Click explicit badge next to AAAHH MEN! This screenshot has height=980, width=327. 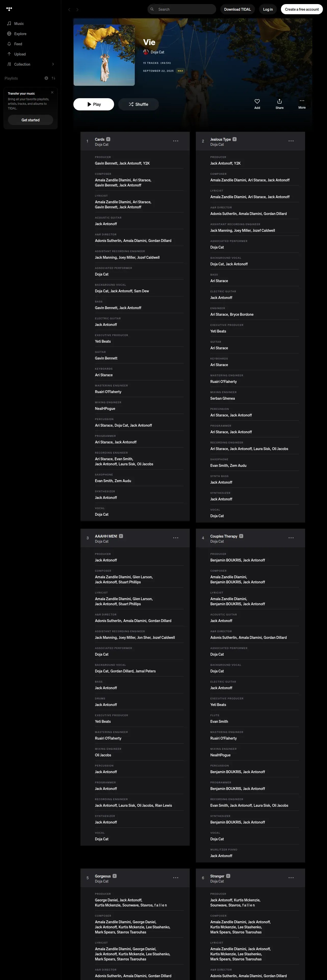[121, 536]
